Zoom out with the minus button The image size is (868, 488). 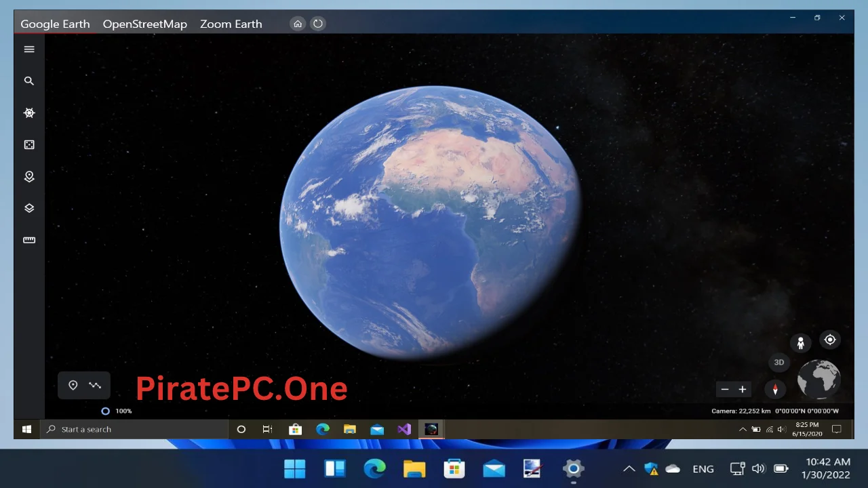[x=725, y=389]
